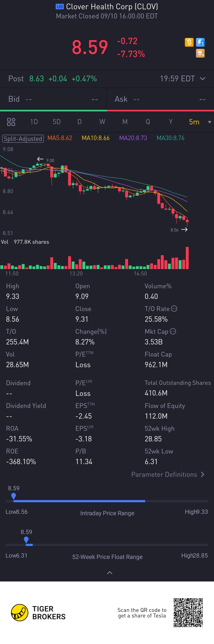Image resolution: width=214 pixels, height=644 pixels.
Task: Tap the MA5:8.62 indicator label
Action: (60, 138)
